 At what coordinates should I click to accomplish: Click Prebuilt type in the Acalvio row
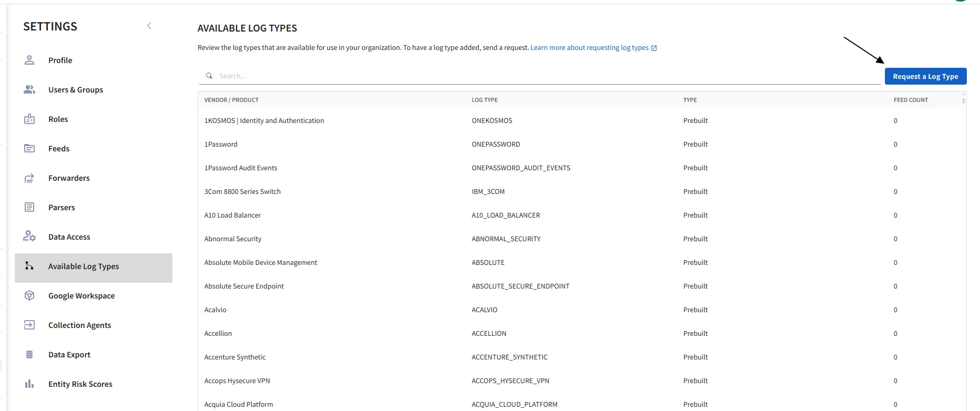695,310
